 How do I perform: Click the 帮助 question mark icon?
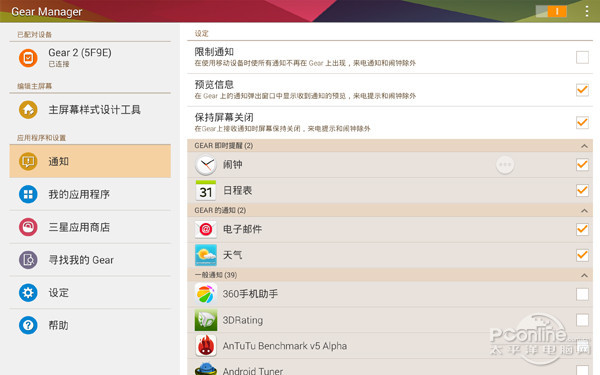[x=28, y=325]
